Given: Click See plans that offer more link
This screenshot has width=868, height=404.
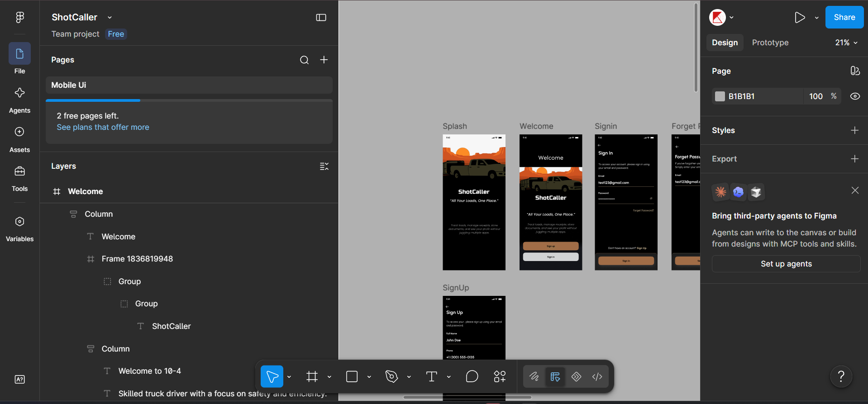Looking at the screenshot, I should point(103,128).
